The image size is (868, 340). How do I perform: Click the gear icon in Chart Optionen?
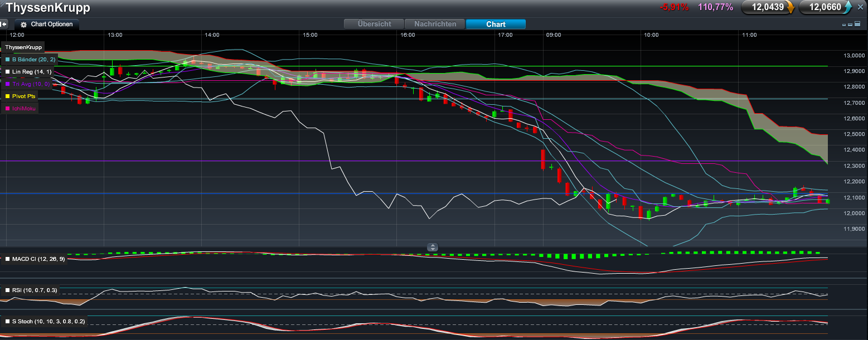click(x=24, y=25)
